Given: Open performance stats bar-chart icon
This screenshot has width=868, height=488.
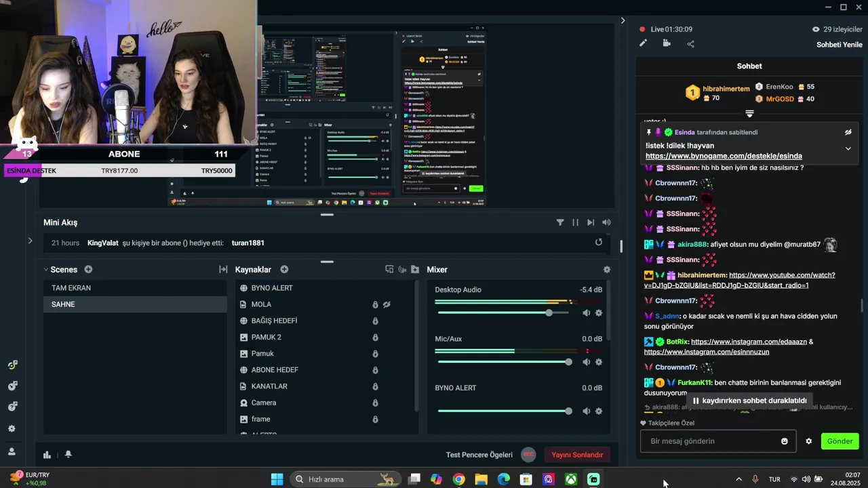Looking at the screenshot, I should tap(47, 455).
